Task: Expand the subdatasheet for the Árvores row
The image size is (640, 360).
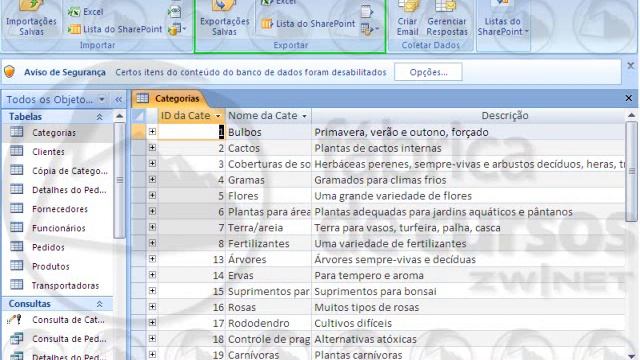Action: pyautogui.click(x=152, y=259)
